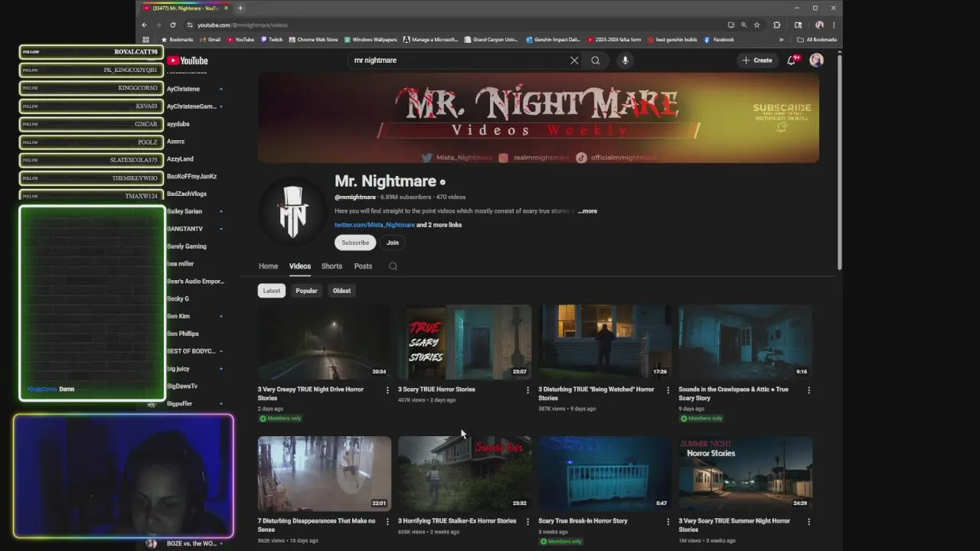Viewport: 980px width, 551px height.
Task: Open options menu for 'Being Watched' Horror Stories
Action: (x=668, y=390)
